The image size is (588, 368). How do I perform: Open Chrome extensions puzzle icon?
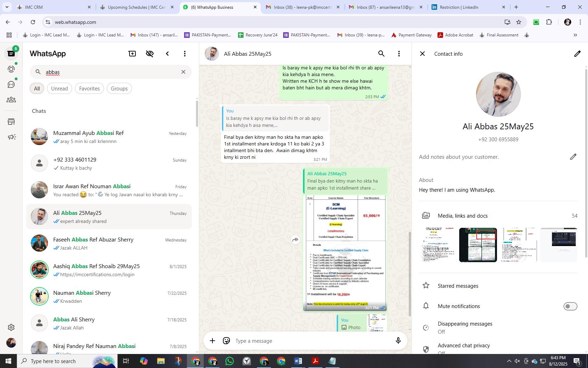click(x=549, y=22)
